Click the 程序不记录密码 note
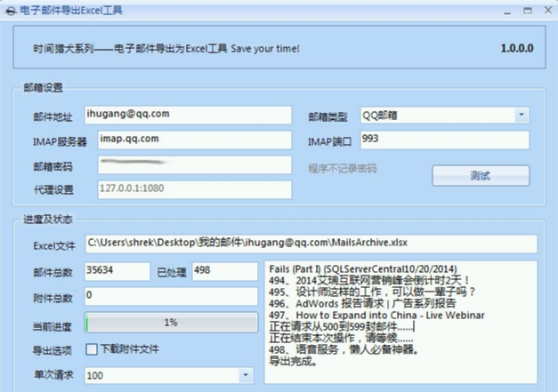Screen dimensions: 558x392 click(343, 169)
